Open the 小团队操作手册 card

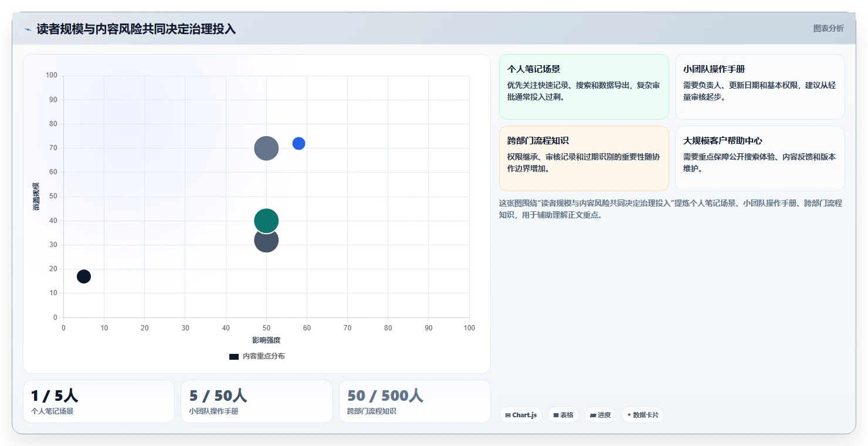tap(760, 87)
